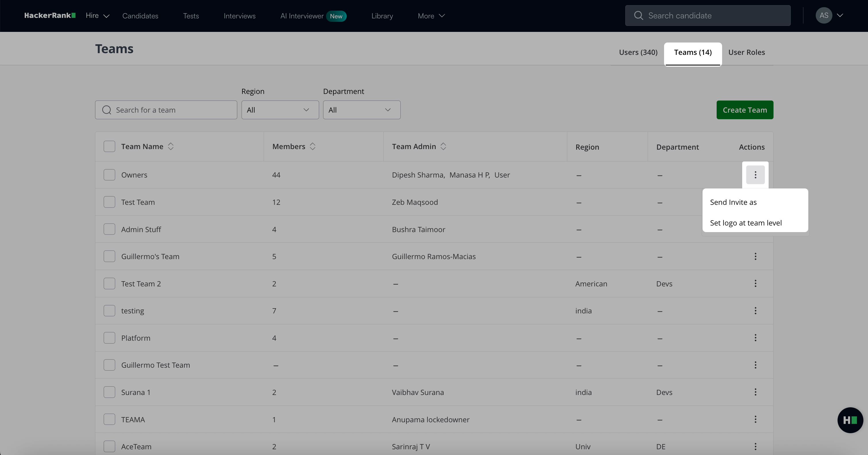Screen dimensions: 868x455
Task: Open the HackerRank help chat bubble
Action: click(850, 420)
